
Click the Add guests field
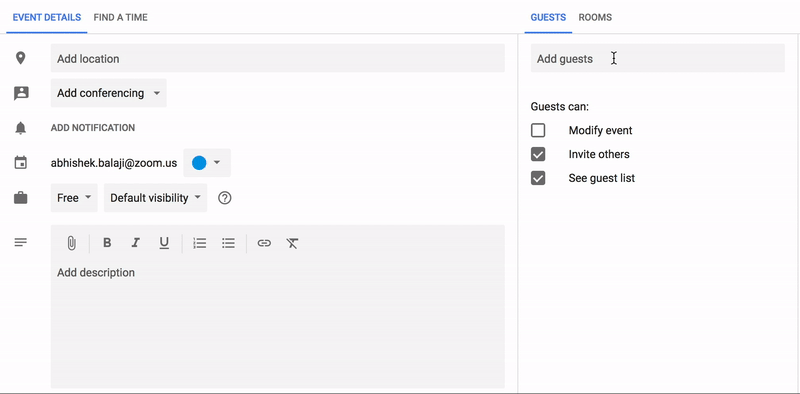tap(658, 58)
